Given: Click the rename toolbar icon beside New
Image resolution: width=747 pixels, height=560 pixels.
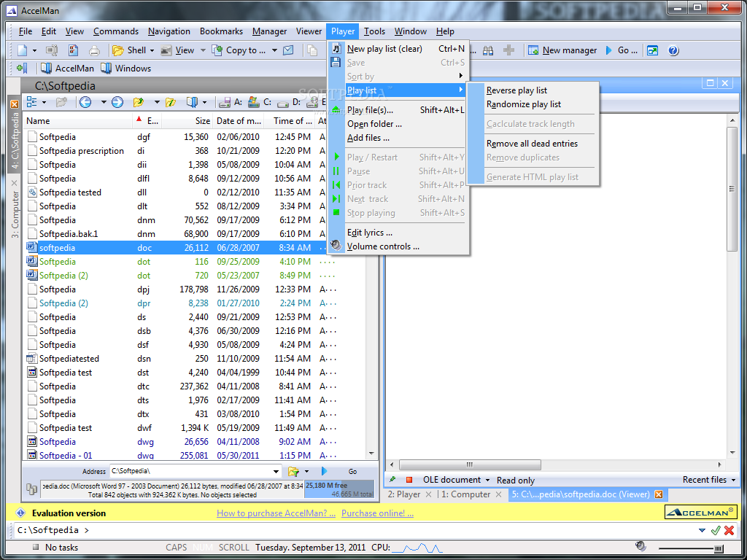Looking at the screenshot, I should tap(52, 50).
